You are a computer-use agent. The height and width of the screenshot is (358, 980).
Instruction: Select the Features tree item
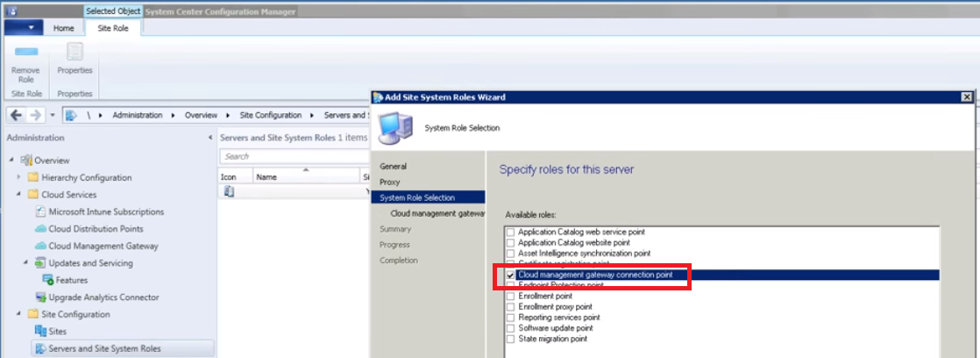click(x=72, y=281)
